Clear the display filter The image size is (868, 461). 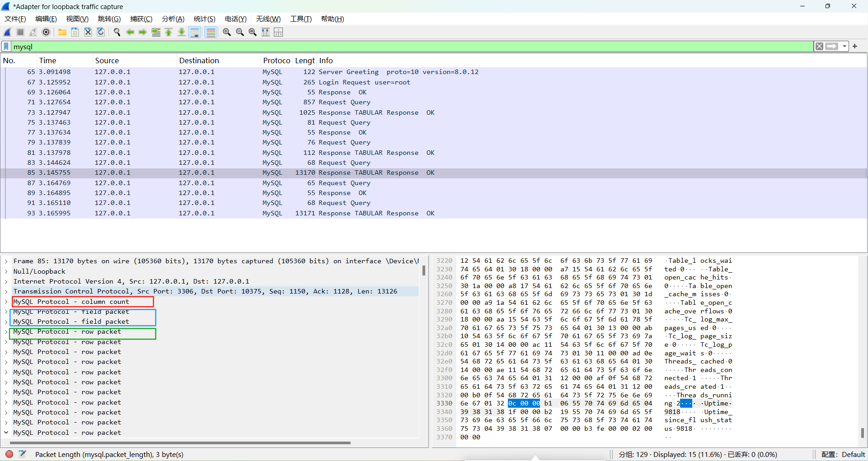coord(819,46)
